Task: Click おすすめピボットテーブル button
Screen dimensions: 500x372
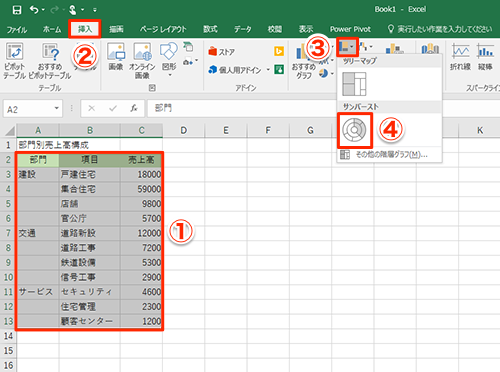Action: tap(50, 61)
